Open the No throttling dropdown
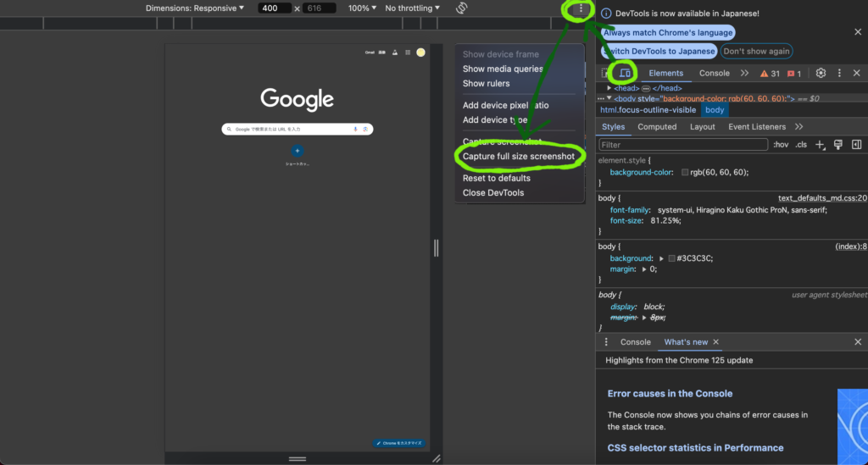 point(413,8)
